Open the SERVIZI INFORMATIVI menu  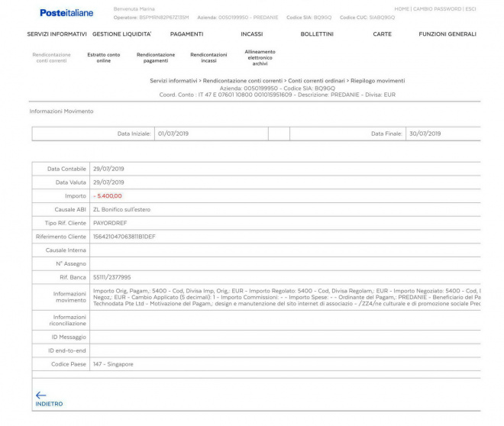point(57,34)
